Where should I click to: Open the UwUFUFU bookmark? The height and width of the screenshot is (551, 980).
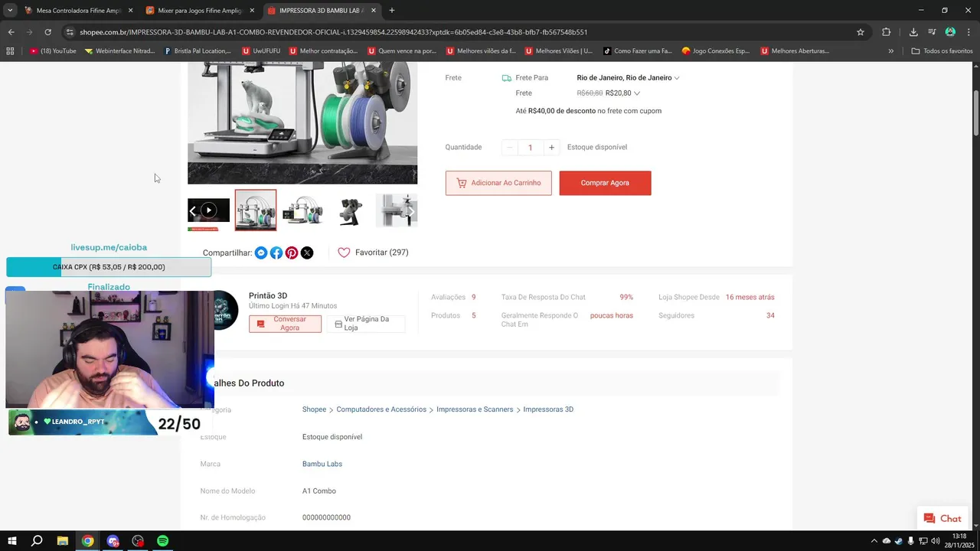tap(261, 51)
